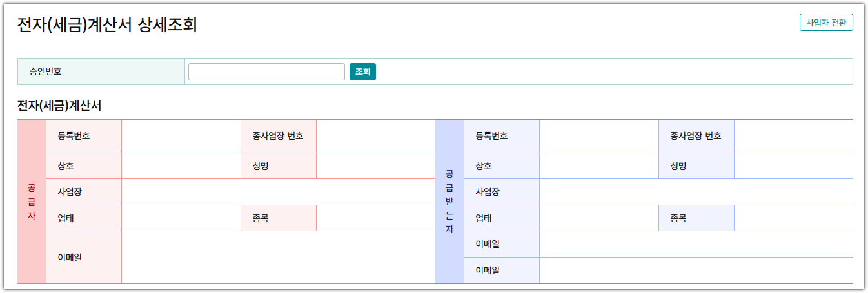Focus the 승인번호 input field
The height and width of the screenshot is (293, 868).
point(266,71)
